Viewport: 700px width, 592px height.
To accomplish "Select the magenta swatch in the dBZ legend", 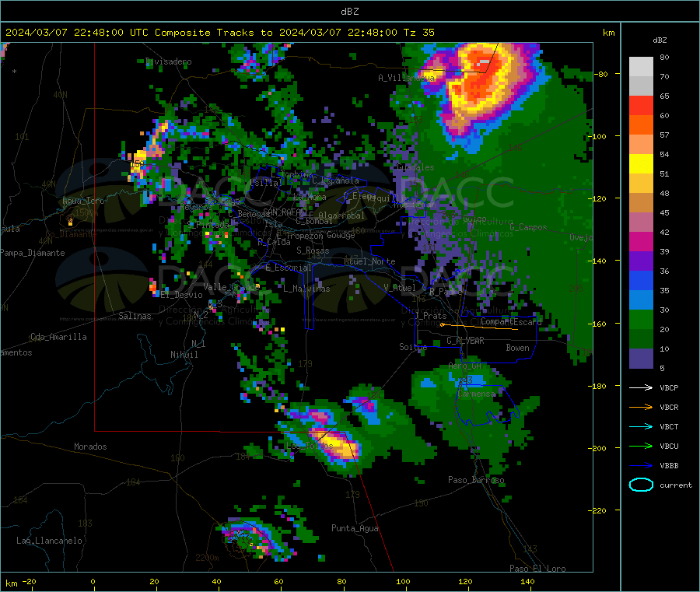I will pyautogui.click(x=641, y=241).
